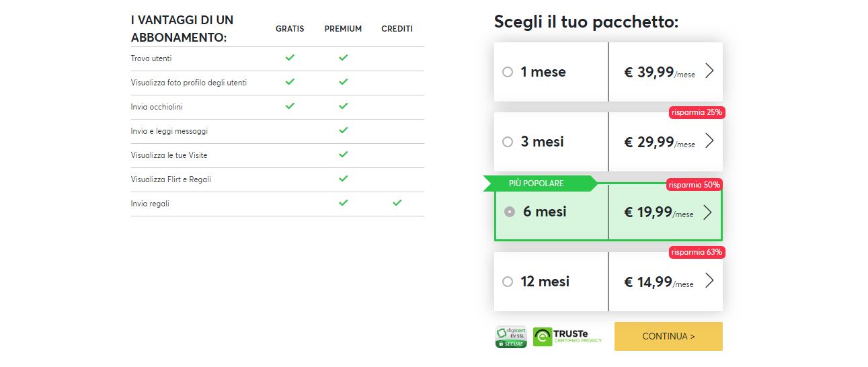The image size is (868, 367).
Task: Choose the 12 mesi radio option
Action: 508,282
